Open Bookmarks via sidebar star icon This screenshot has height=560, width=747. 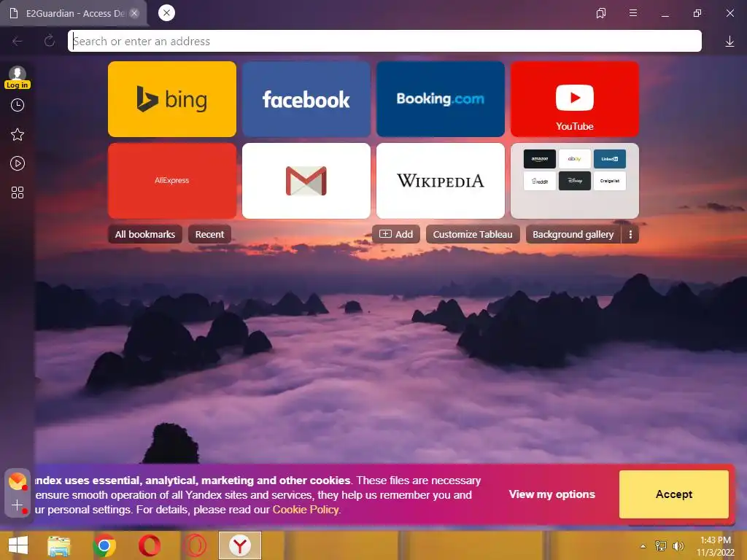[18, 134]
